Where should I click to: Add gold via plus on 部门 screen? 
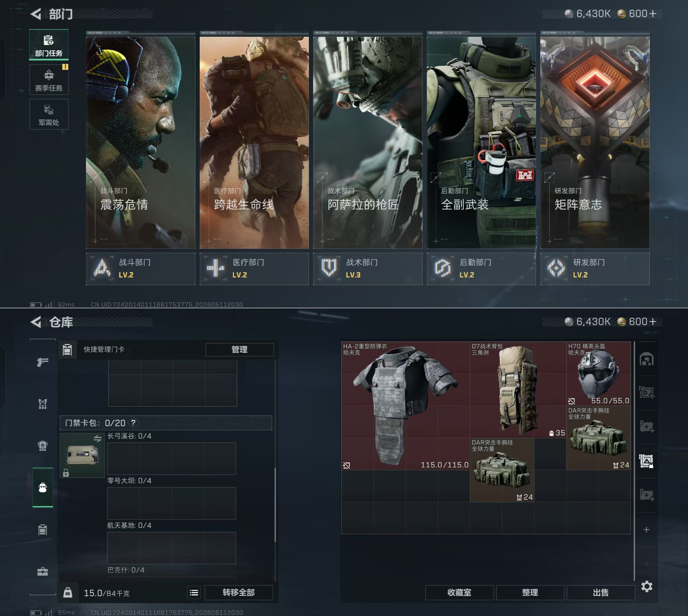coord(653,13)
